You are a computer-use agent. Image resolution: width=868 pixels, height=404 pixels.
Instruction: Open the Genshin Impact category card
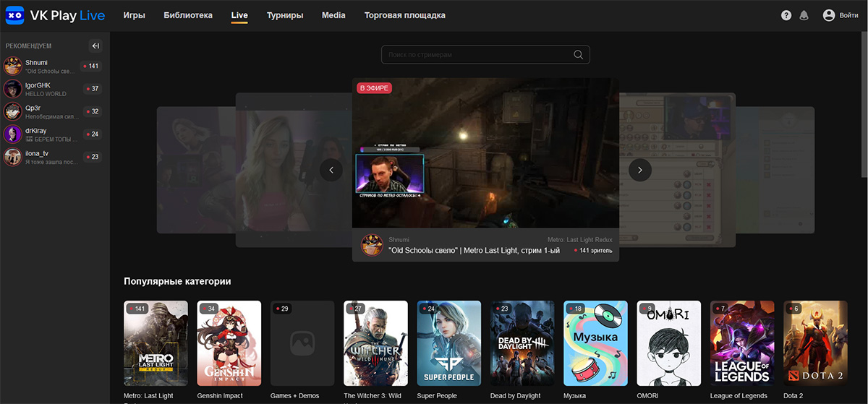(229, 343)
